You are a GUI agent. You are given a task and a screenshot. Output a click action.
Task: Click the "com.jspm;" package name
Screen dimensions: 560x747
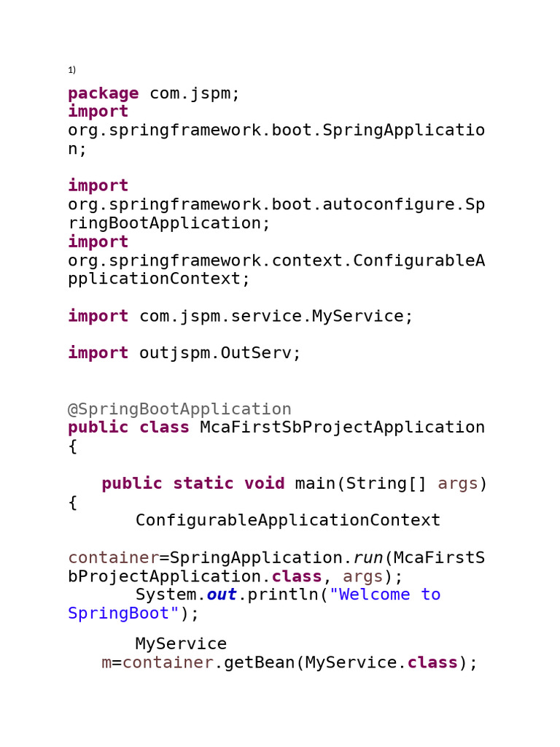click(195, 93)
